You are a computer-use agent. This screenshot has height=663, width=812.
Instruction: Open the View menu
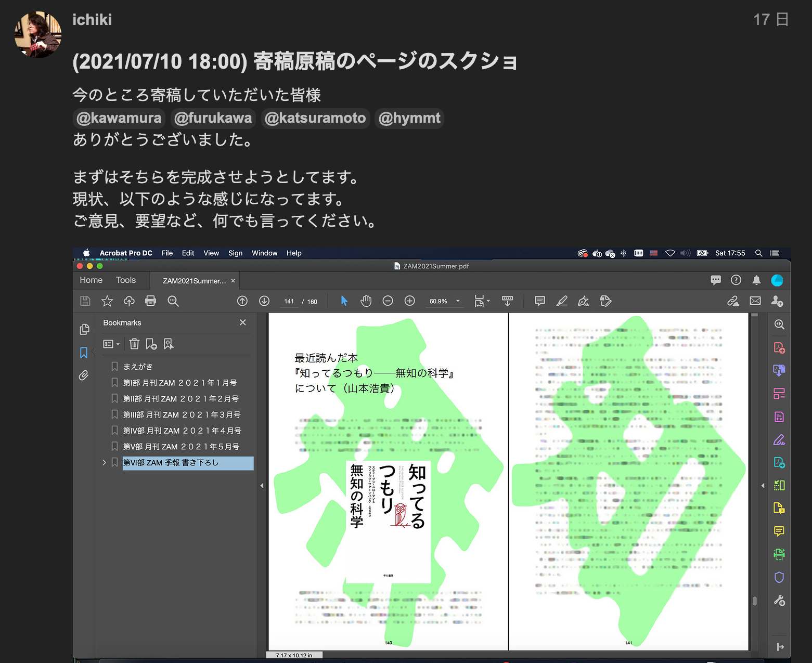pyautogui.click(x=211, y=253)
